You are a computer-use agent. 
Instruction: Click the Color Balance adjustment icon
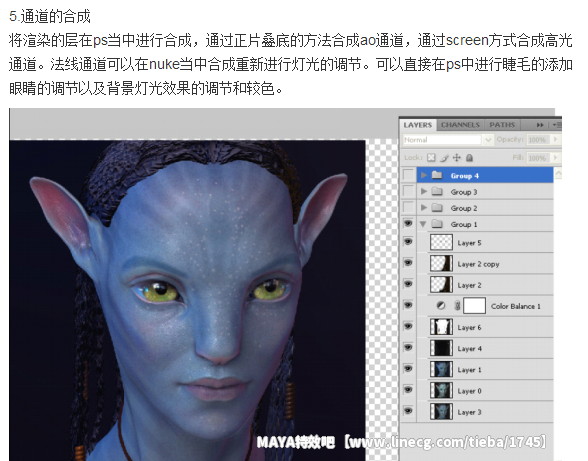(441, 306)
